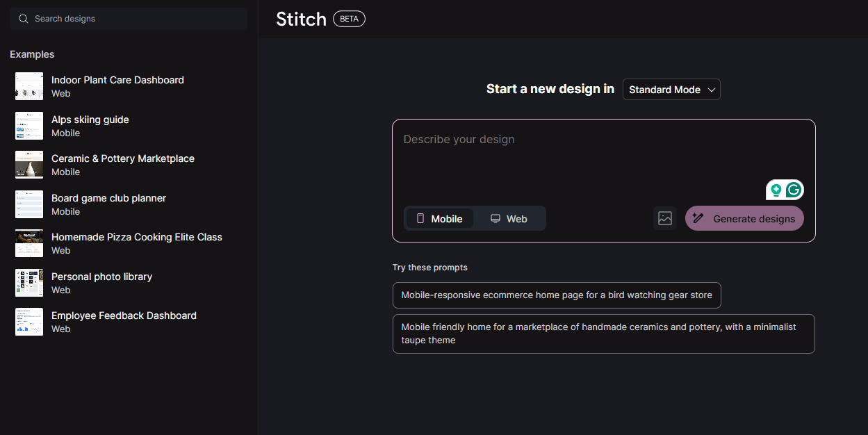Click the teal lightbulb suggestion icon

776,190
